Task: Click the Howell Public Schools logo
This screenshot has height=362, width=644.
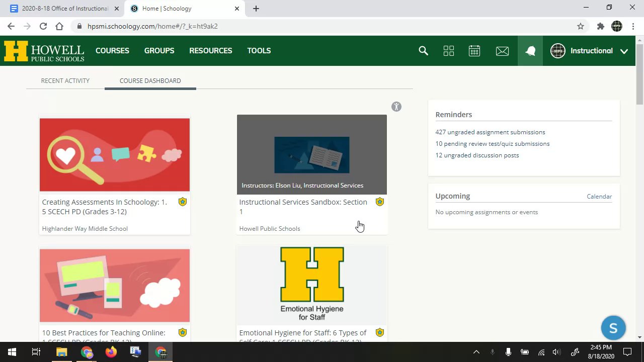Action: pos(44,51)
